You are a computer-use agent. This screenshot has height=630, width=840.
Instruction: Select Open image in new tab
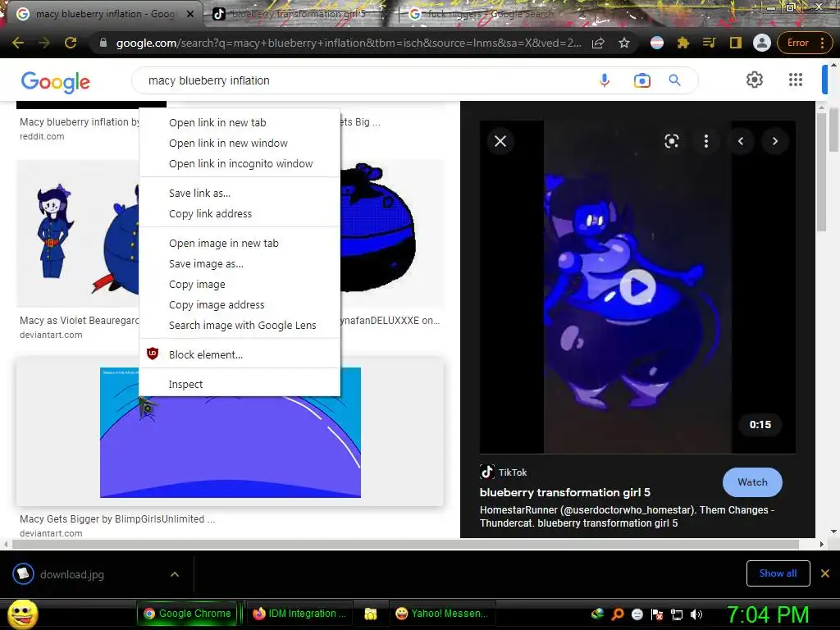[x=240, y=243]
